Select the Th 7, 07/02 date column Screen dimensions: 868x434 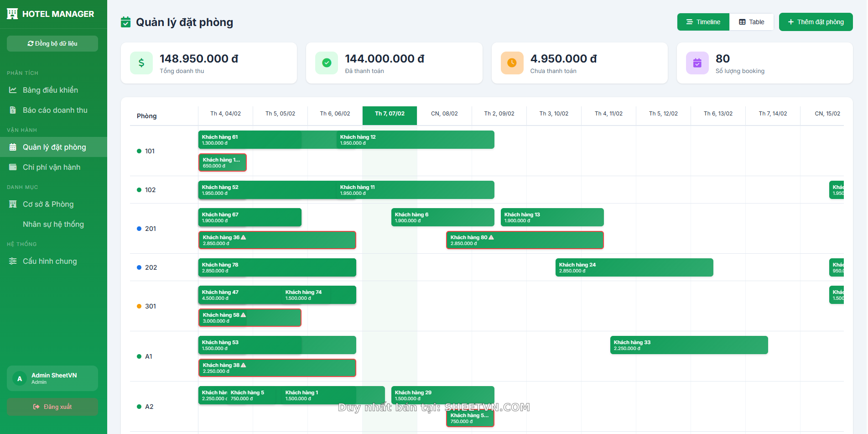click(x=390, y=114)
